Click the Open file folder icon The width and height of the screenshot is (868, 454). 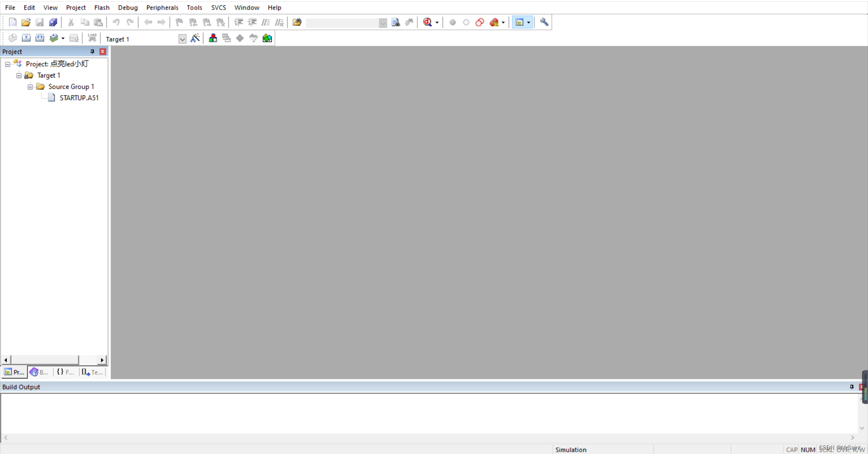[26, 22]
